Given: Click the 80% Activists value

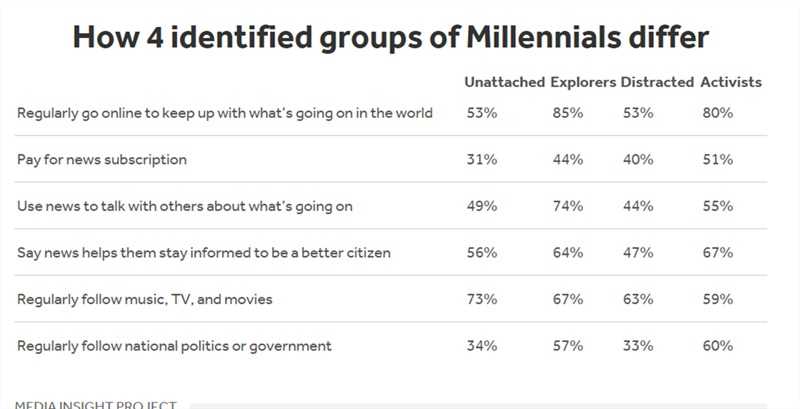Looking at the screenshot, I should click(718, 113).
